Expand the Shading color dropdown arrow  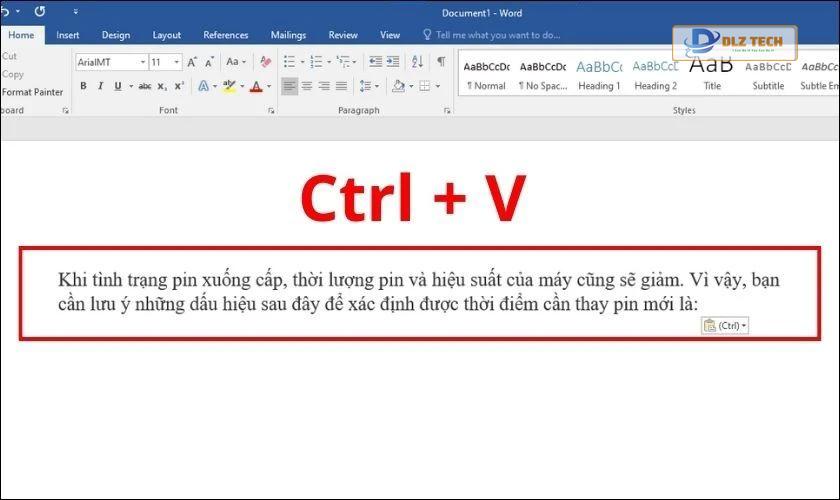(411, 86)
